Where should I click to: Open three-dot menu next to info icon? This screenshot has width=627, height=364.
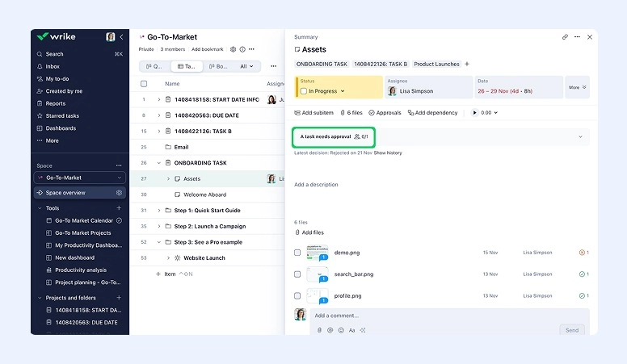(x=251, y=49)
